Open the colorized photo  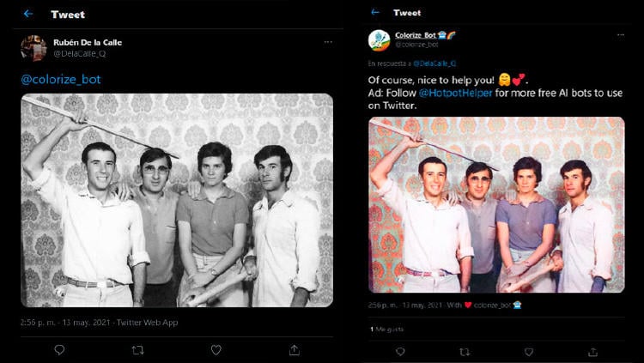(x=496, y=204)
